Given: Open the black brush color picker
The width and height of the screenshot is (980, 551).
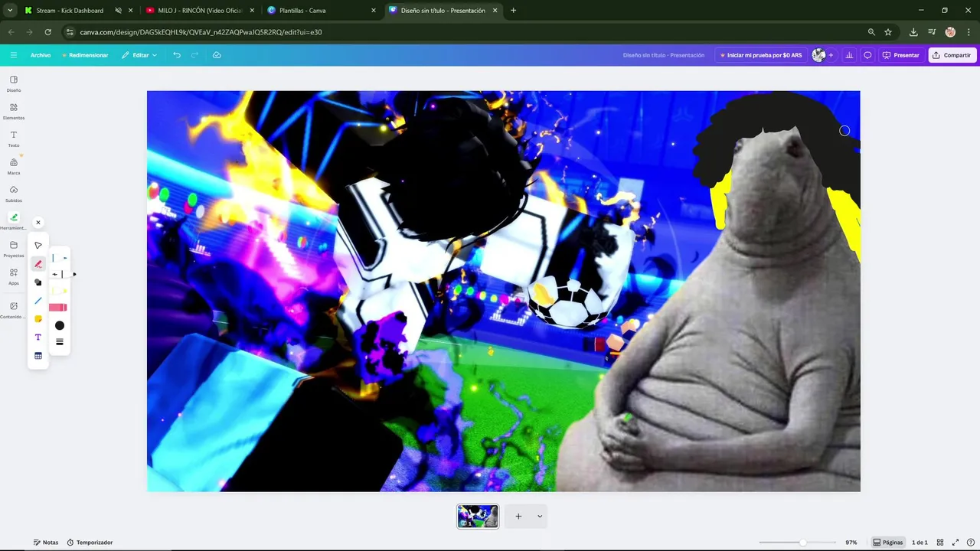Looking at the screenshot, I should (x=60, y=325).
